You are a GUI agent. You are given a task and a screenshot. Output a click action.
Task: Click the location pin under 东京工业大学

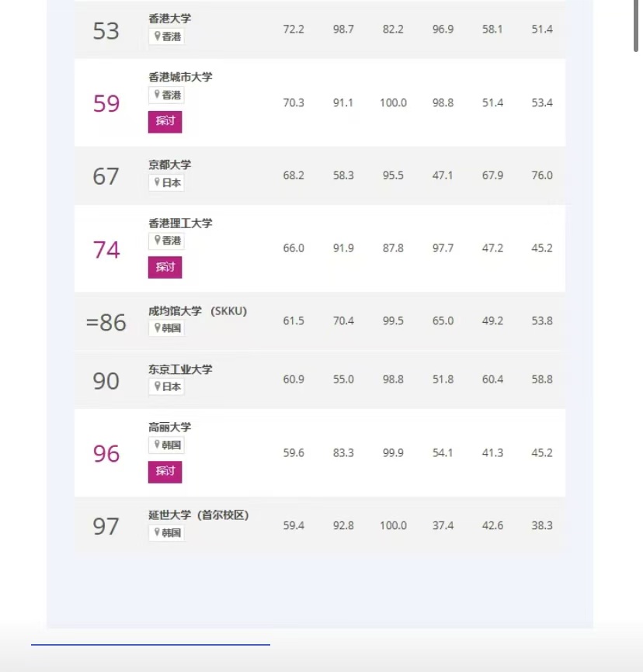pos(158,386)
